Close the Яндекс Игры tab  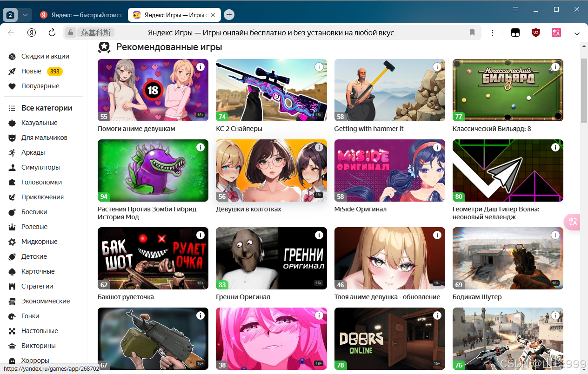coord(214,15)
